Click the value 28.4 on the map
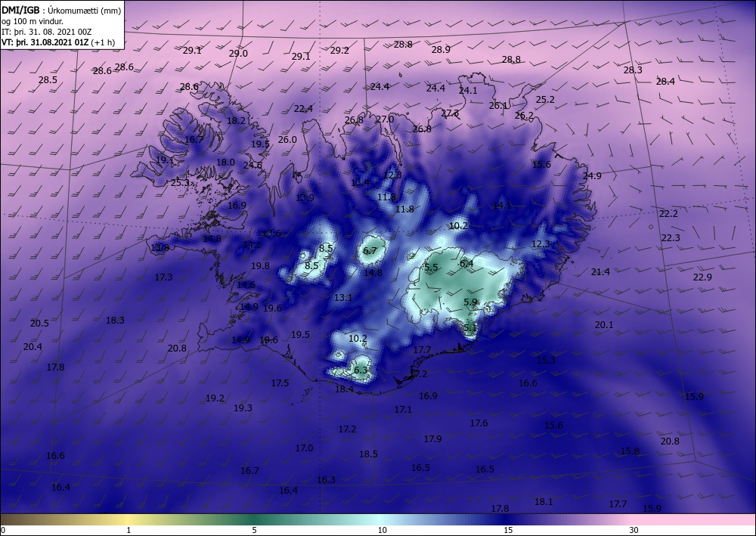756x536 pixels. pos(665,82)
